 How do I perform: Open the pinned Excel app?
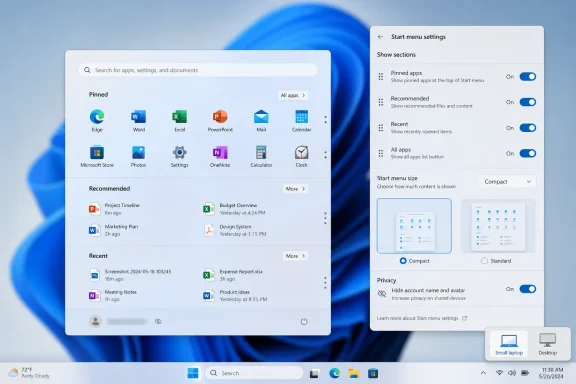[180, 120]
